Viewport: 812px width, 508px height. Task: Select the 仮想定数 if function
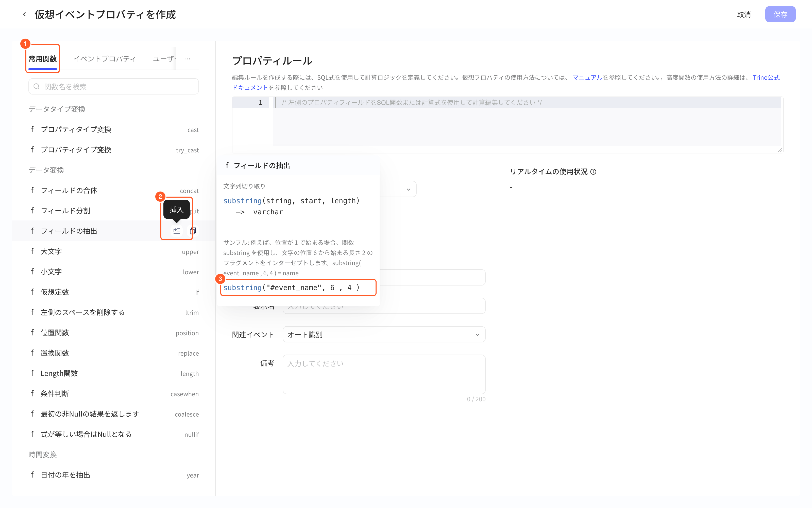[113, 292]
